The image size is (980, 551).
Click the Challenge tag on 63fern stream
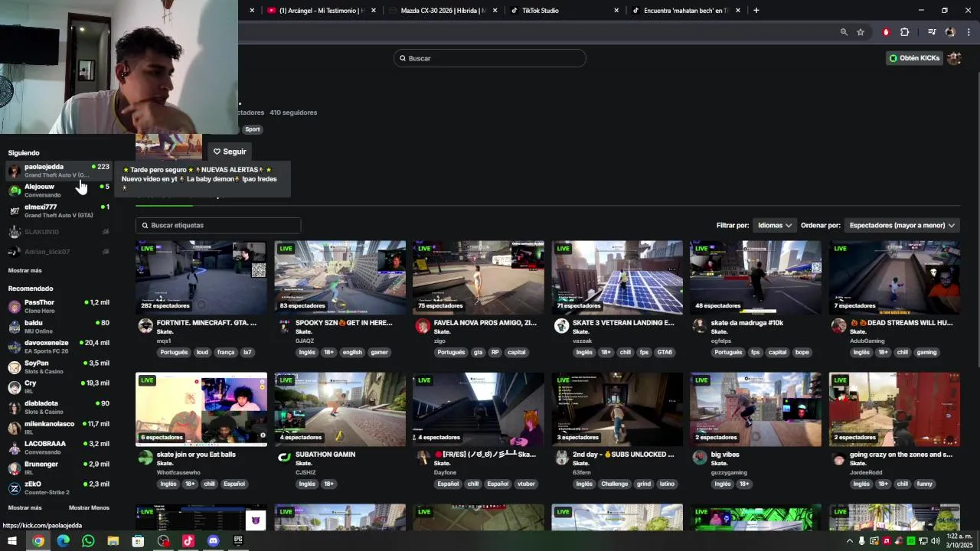tap(614, 484)
